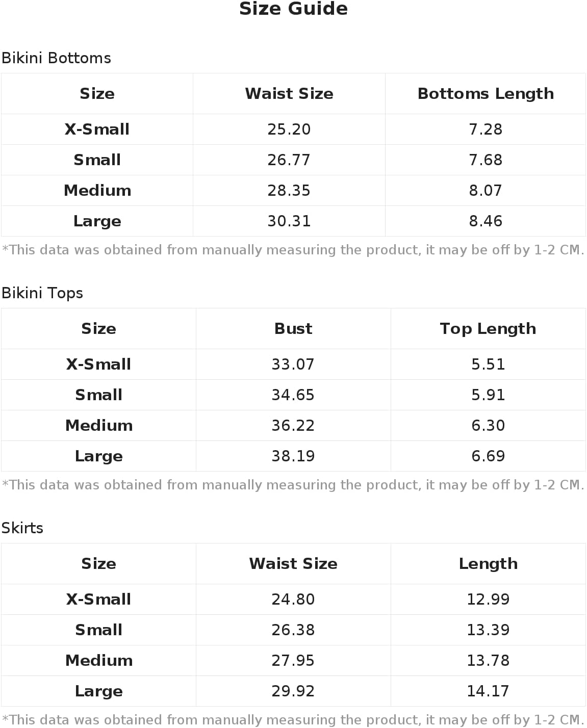Click the Bikini Bottoms section heading
The height and width of the screenshot is (728, 587).
click(56, 58)
